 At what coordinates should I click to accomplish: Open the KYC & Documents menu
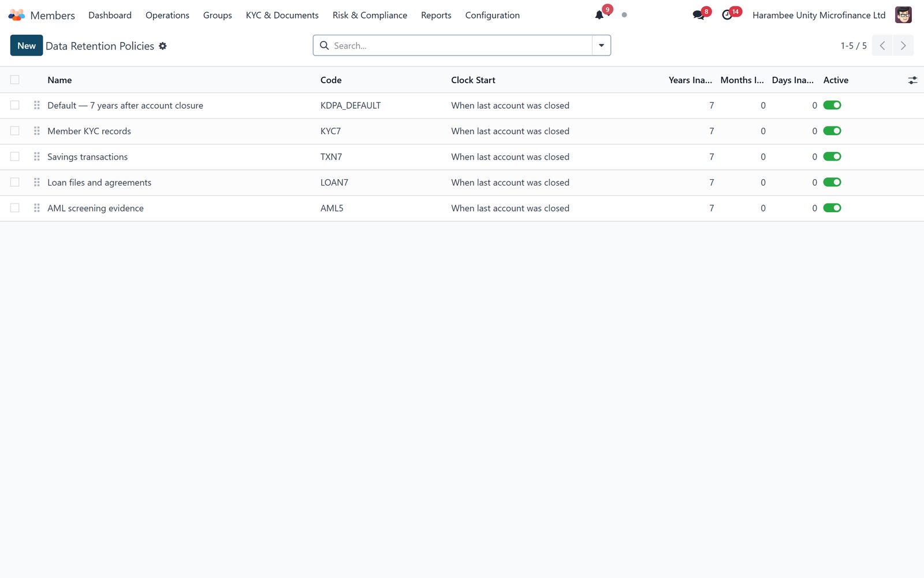[282, 15]
